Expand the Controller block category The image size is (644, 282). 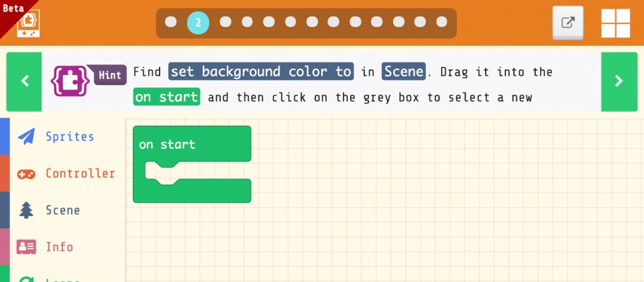coord(80,173)
